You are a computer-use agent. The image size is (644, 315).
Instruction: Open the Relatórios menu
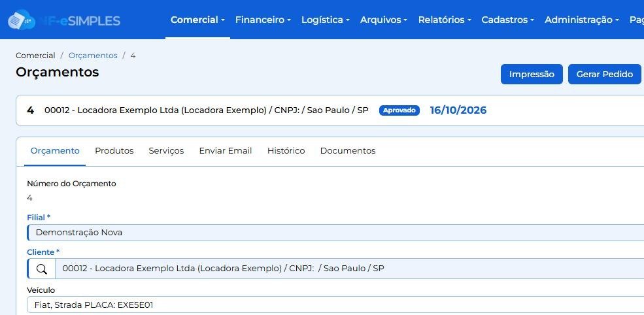pos(445,20)
